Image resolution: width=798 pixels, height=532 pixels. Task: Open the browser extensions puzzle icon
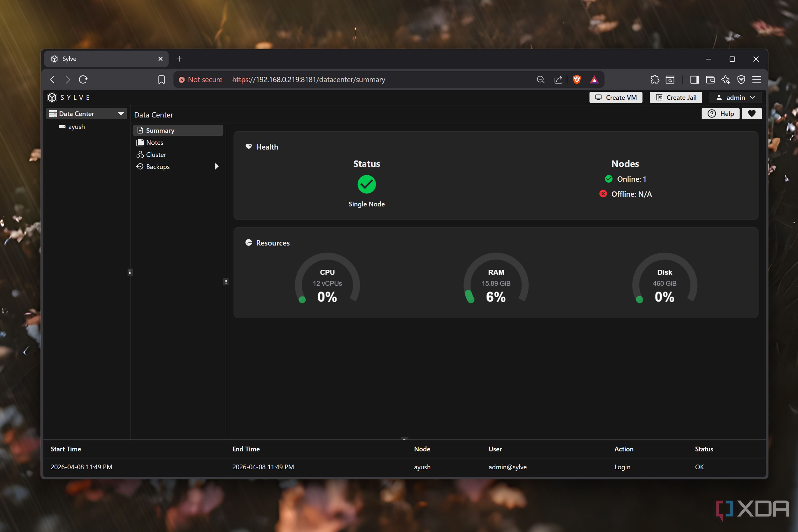click(655, 79)
